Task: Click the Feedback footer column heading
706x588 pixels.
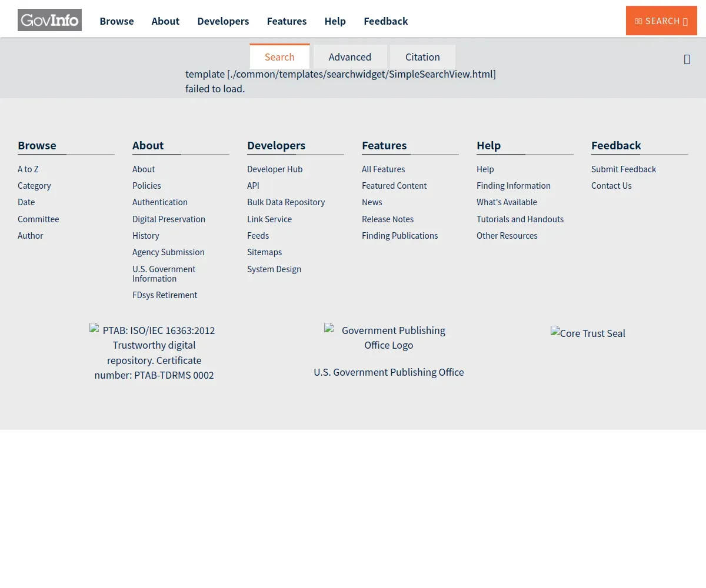Action: pyautogui.click(x=616, y=145)
